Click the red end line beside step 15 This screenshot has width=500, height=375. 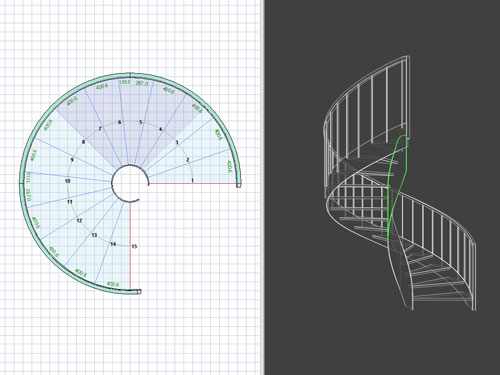[130, 245]
